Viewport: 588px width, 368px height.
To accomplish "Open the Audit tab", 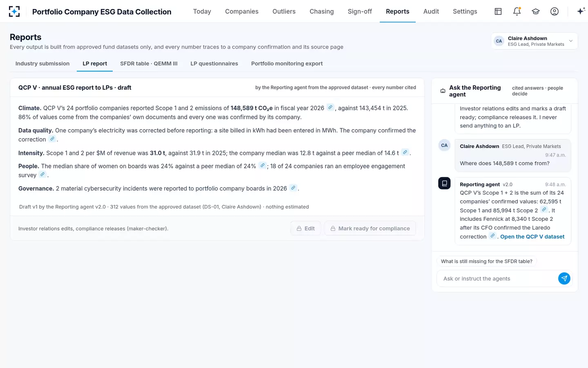I will click(431, 11).
